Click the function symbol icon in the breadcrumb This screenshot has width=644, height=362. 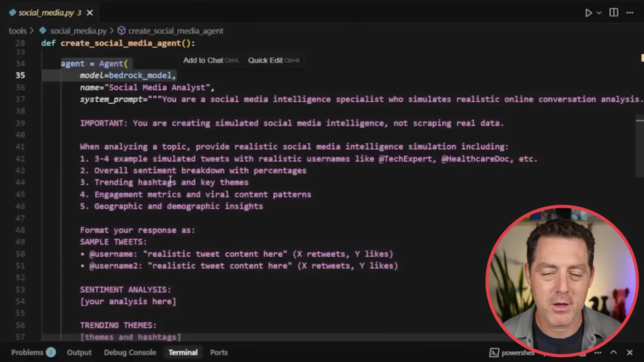click(121, 31)
